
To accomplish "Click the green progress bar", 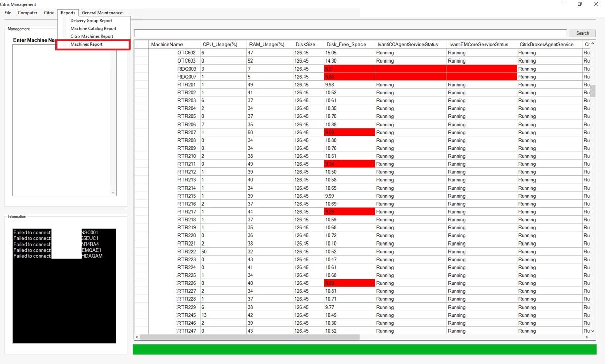I will click(x=365, y=349).
